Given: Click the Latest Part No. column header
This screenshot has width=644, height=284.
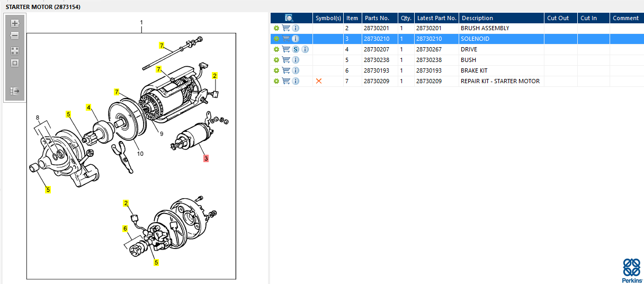Looking at the screenshot, I should tap(436, 18).
